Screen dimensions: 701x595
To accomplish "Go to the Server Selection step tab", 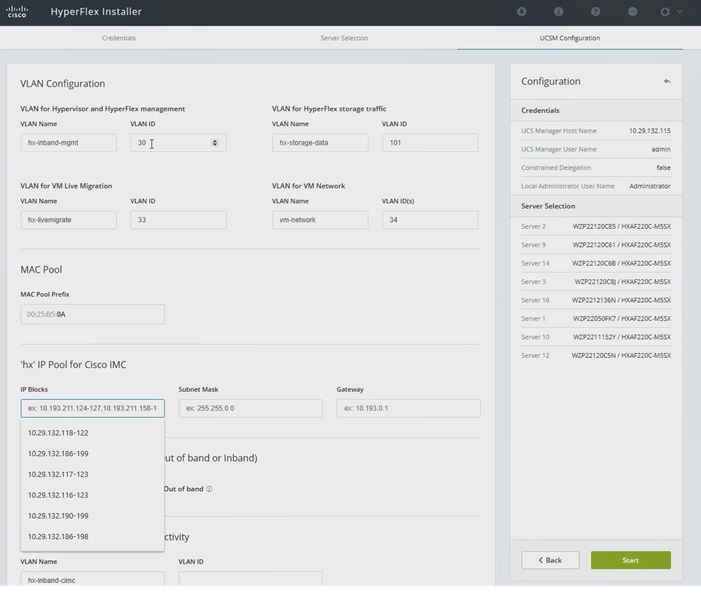I will click(x=344, y=38).
